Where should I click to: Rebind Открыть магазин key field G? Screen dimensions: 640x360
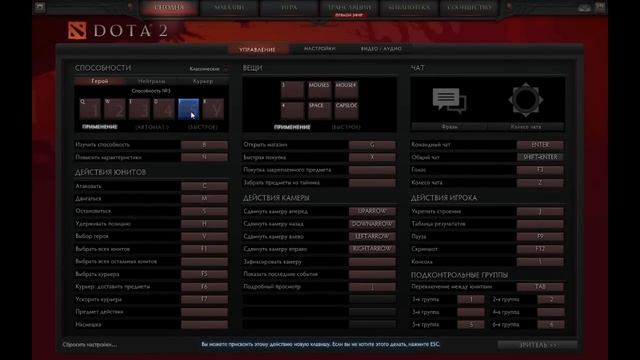click(372, 145)
